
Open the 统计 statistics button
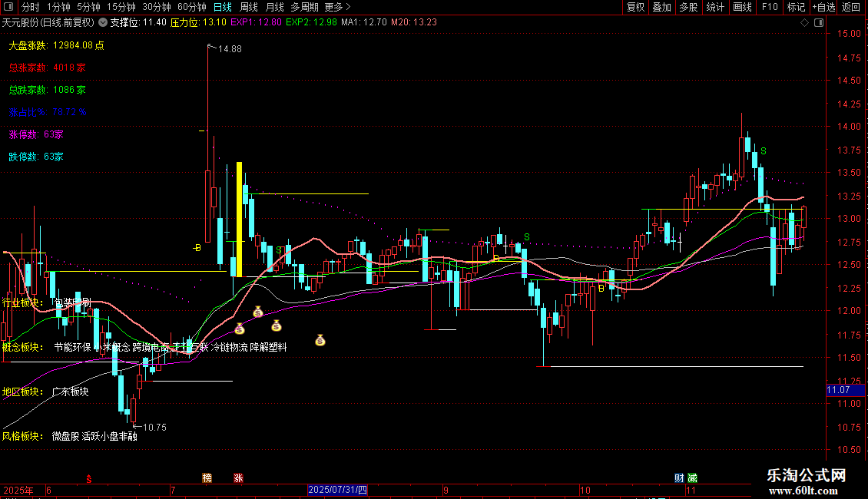714,7
